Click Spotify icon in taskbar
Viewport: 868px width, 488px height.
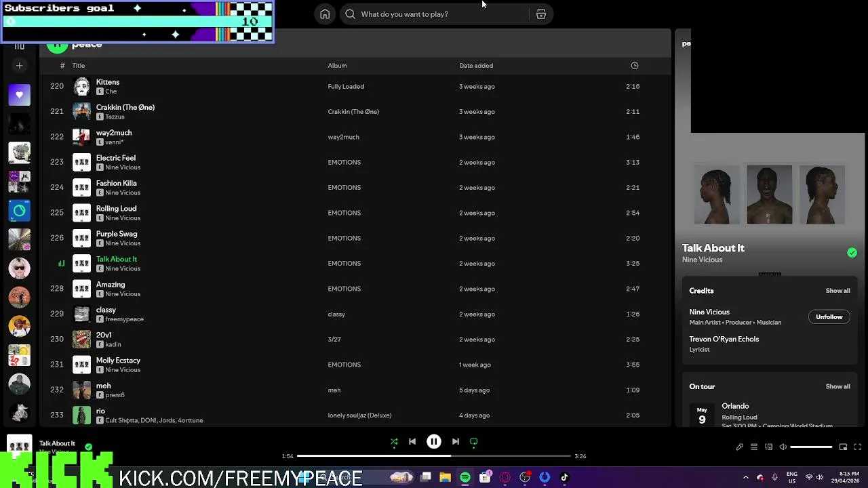point(465,478)
